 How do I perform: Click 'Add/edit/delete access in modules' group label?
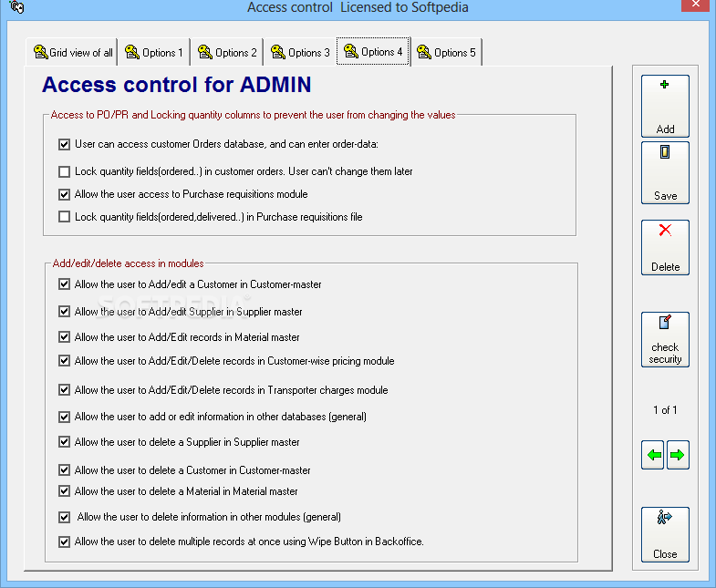point(129,263)
